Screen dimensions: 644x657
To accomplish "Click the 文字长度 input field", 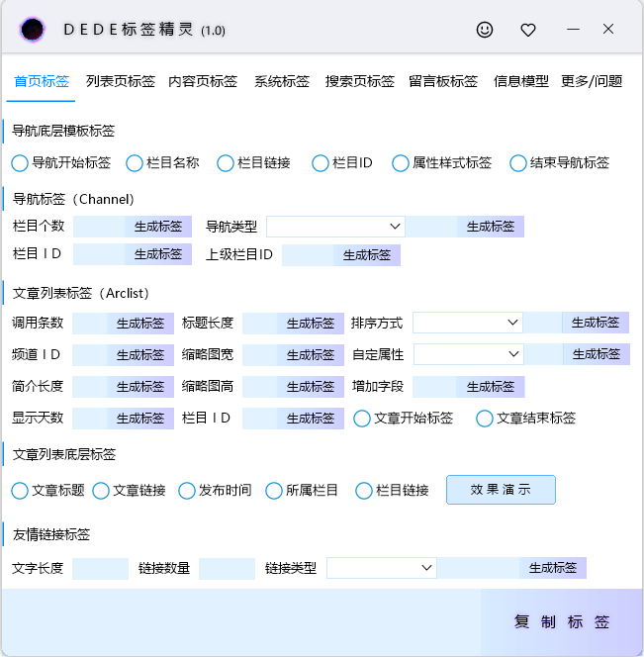I will 100,569.
